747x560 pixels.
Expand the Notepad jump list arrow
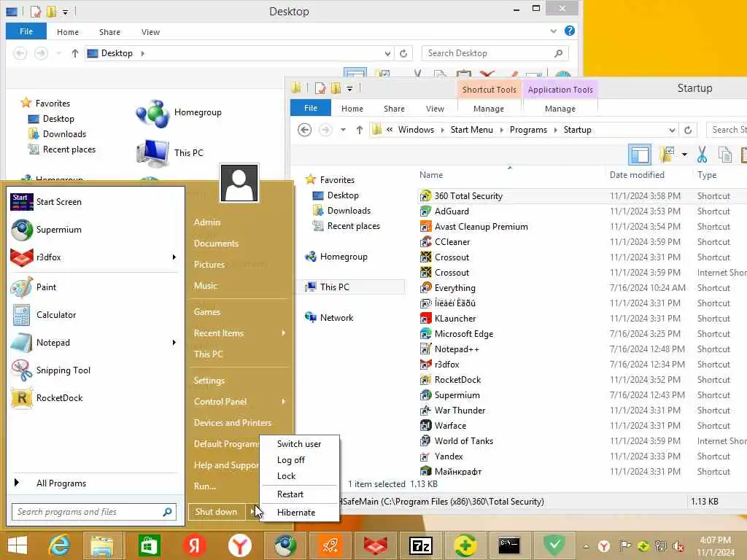click(x=174, y=343)
